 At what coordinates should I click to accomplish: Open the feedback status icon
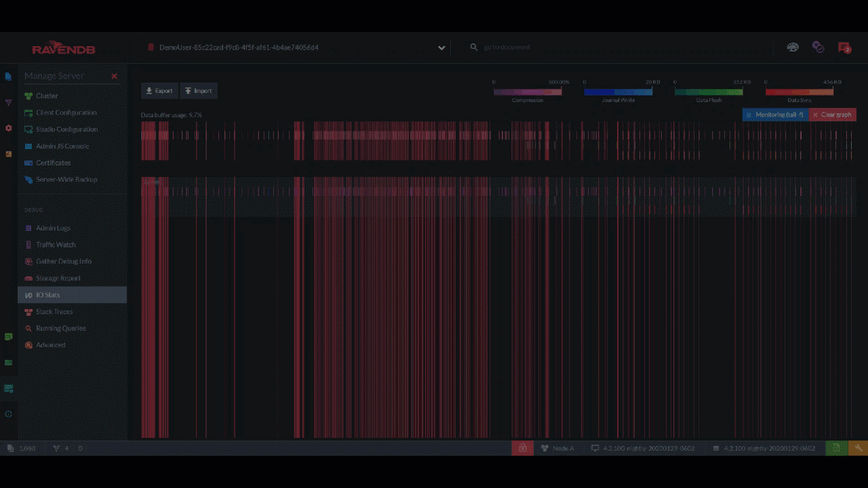click(818, 47)
